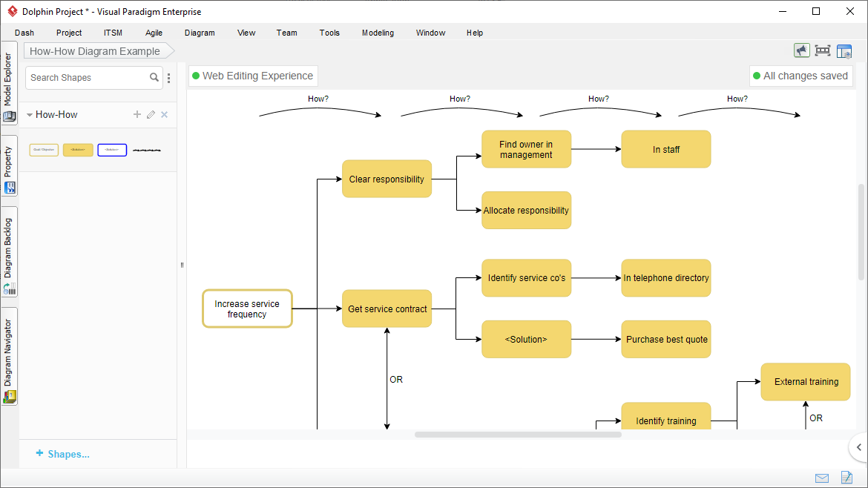Open the three-dot shape palette options menu
The image size is (868, 488).
[x=169, y=78]
